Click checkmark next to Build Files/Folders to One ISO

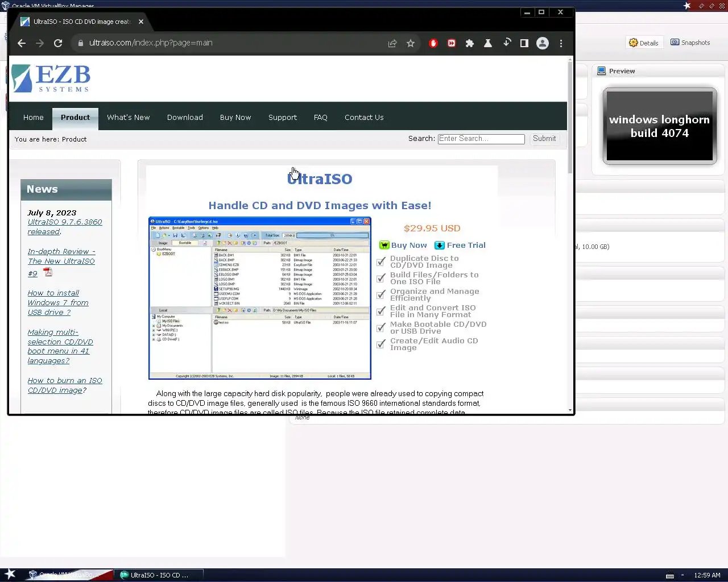tap(382, 278)
